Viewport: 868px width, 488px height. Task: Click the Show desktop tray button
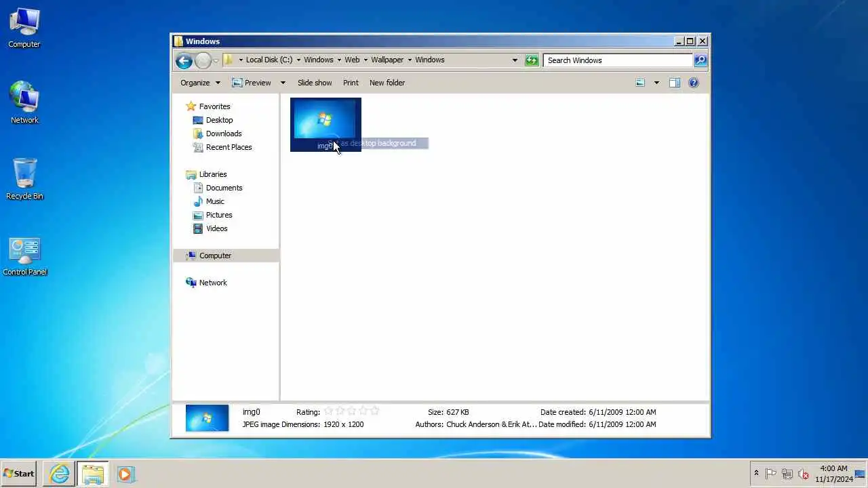tap(861, 474)
